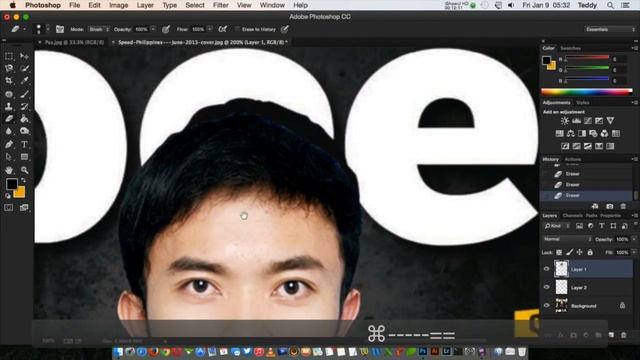Select the Path Selection tool
Image resolution: width=640 pixels, height=360 pixels.
point(9,157)
